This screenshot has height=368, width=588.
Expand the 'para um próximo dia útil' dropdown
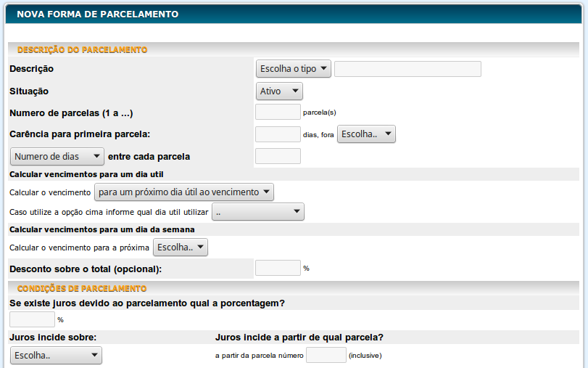184,192
